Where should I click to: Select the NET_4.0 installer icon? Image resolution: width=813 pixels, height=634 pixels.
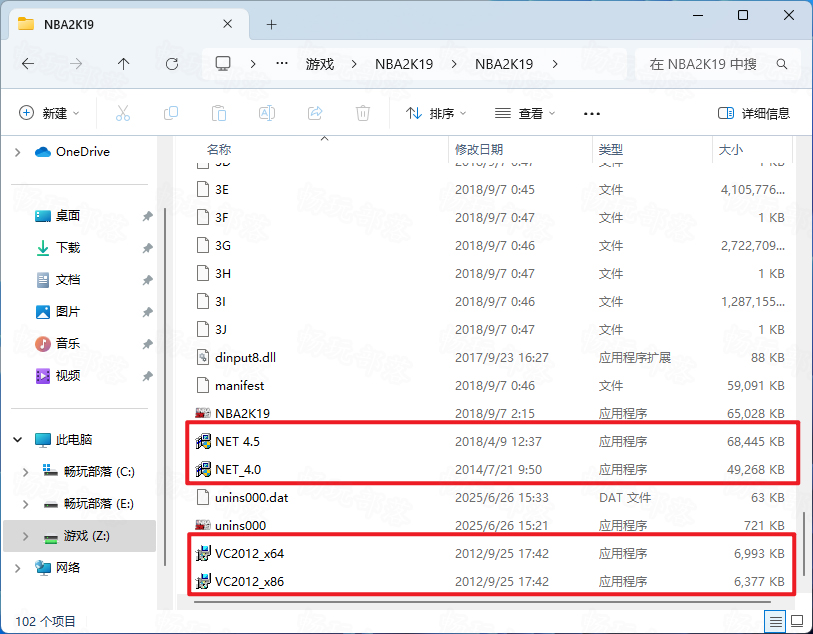[x=203, y=469]
